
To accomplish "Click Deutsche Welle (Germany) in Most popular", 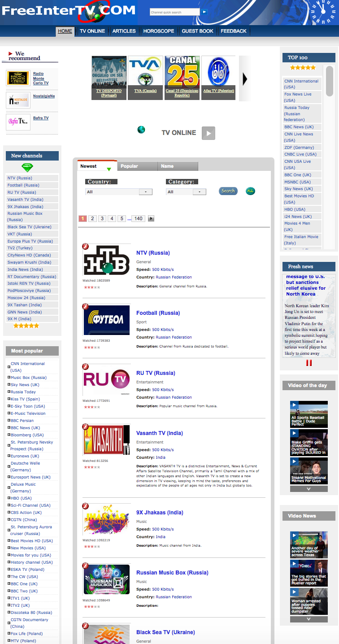I will [25, 466].
